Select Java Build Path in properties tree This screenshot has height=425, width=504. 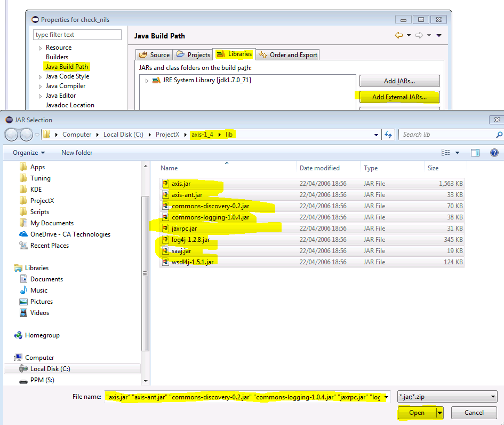click(x=67, y=67)
